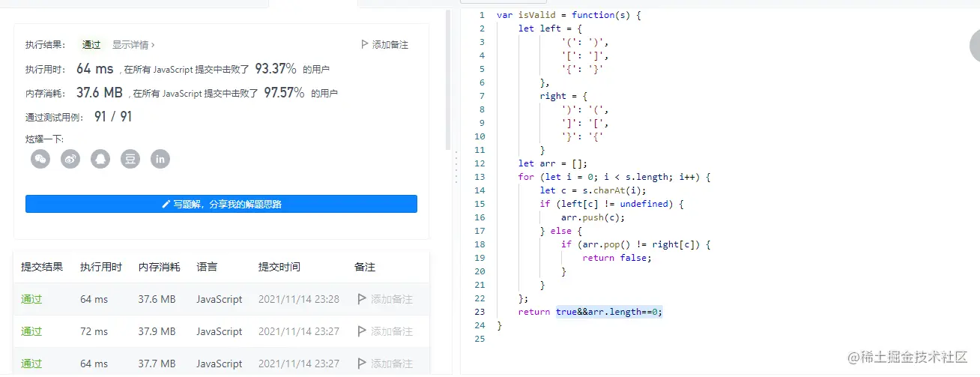Viewport: 980px width, 377px height.
Task: Place cursor on "']': '['," mapping line
Action: click(585, 123)
